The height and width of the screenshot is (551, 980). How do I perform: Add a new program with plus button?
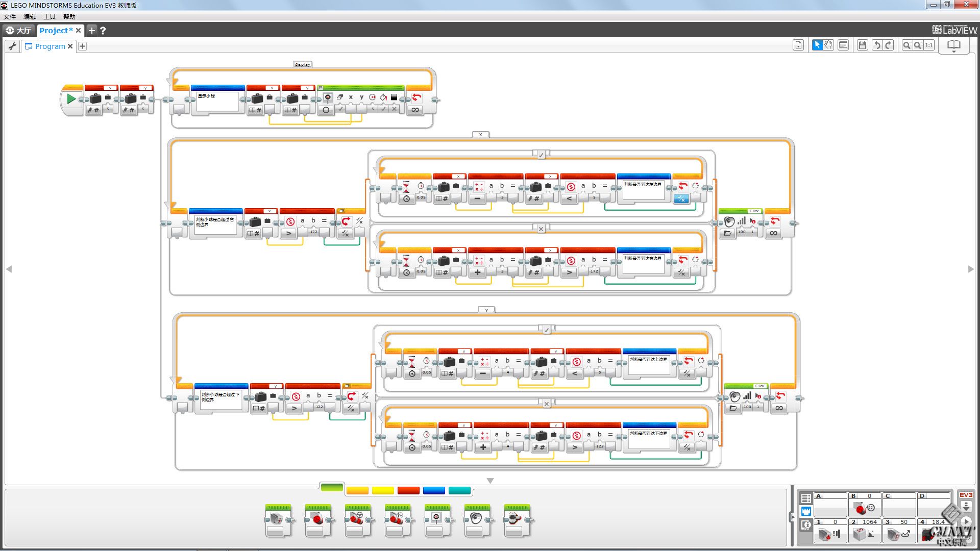pos(82,46)
